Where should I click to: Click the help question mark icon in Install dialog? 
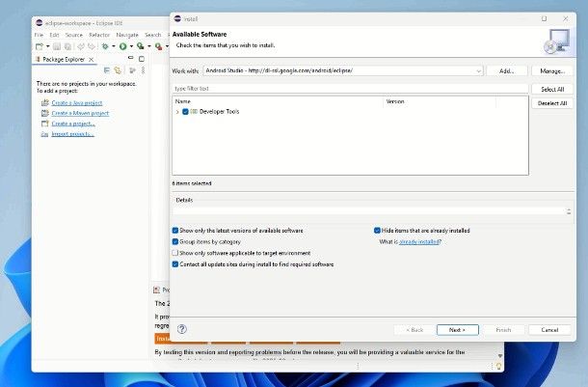pos(182,329)
